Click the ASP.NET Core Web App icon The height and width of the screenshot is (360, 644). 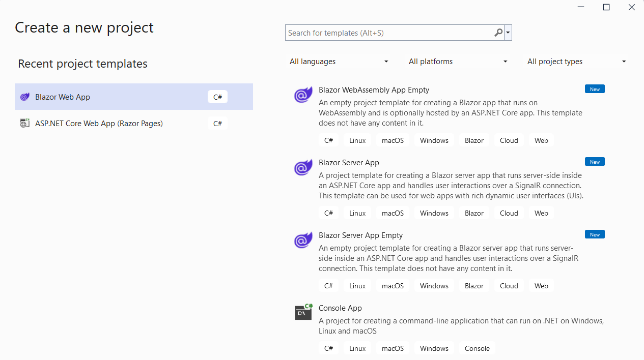[x=25, y=123]
